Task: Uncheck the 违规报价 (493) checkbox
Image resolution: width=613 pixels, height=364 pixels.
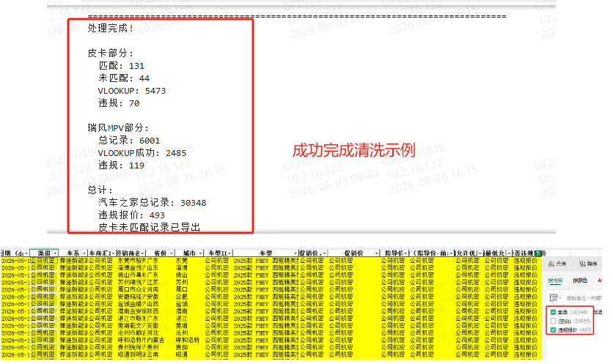Action: coord(553,330)
